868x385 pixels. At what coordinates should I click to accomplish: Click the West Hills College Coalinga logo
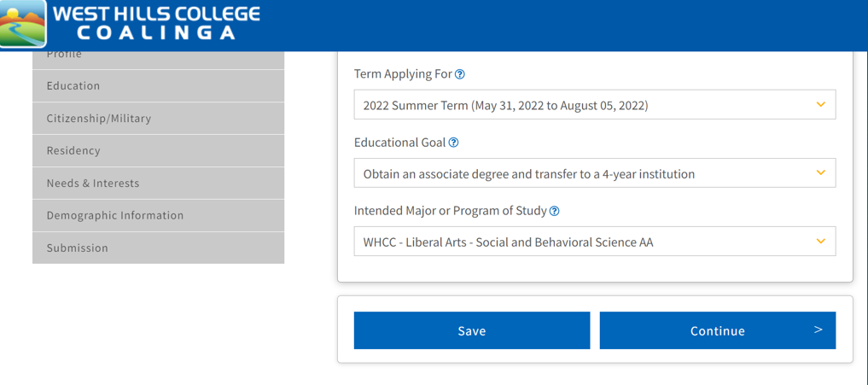click(130, 23)
